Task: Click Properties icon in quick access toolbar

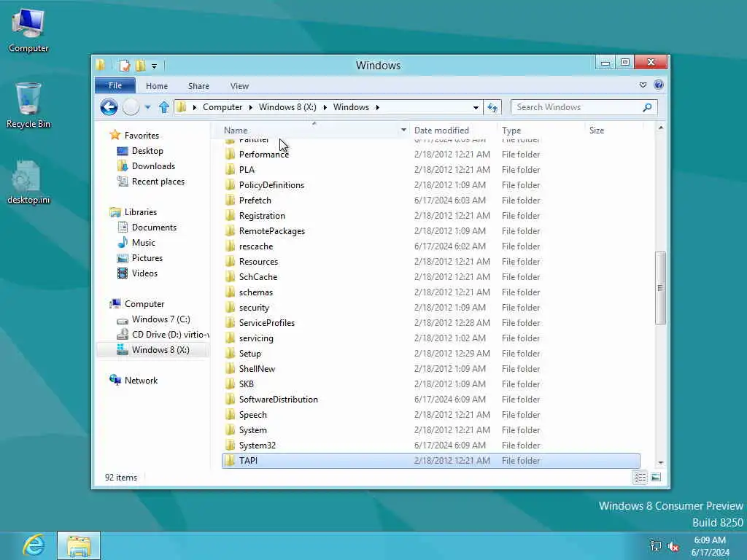Action: click(124, 65)
